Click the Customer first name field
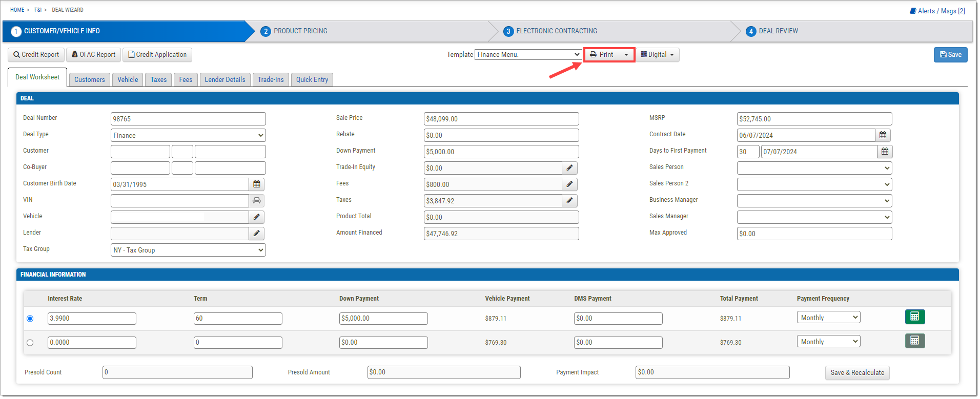980x399 pixels. pos(140,152)
